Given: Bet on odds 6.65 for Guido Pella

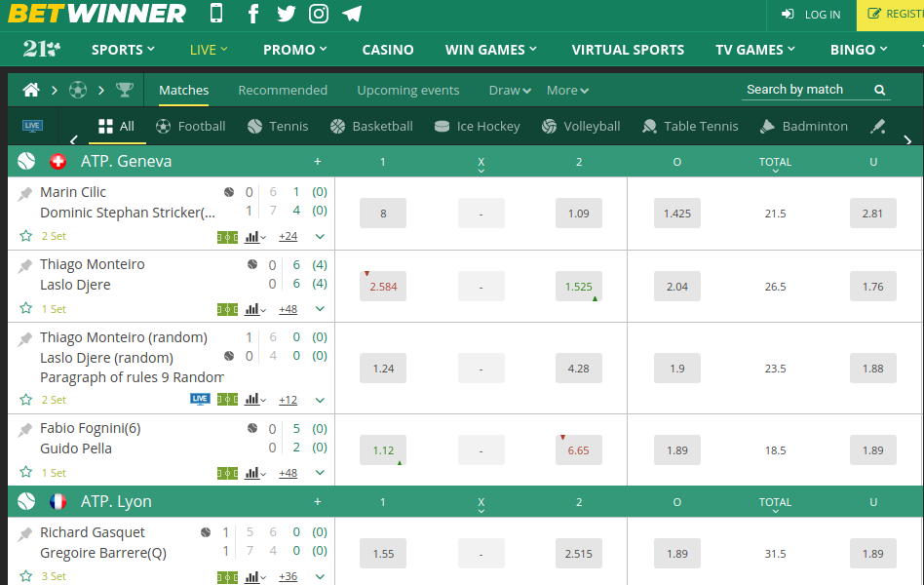Looking at the screenshot, I should tap(579, 449).
